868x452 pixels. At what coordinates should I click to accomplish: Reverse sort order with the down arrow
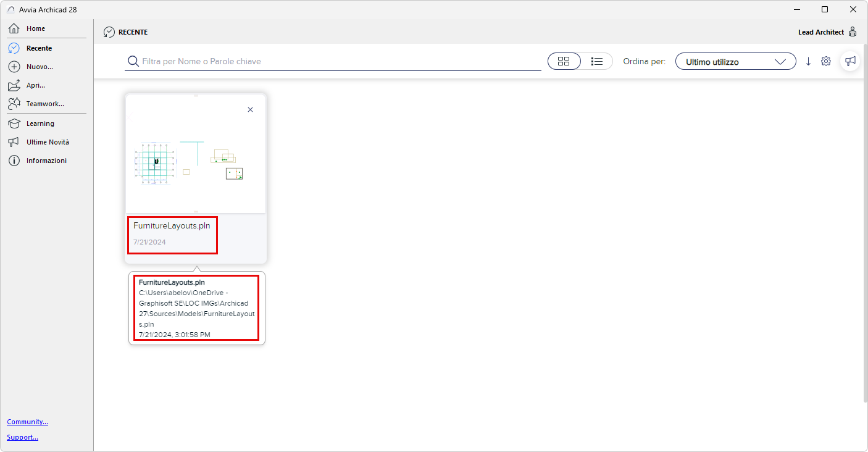(808, 61)
